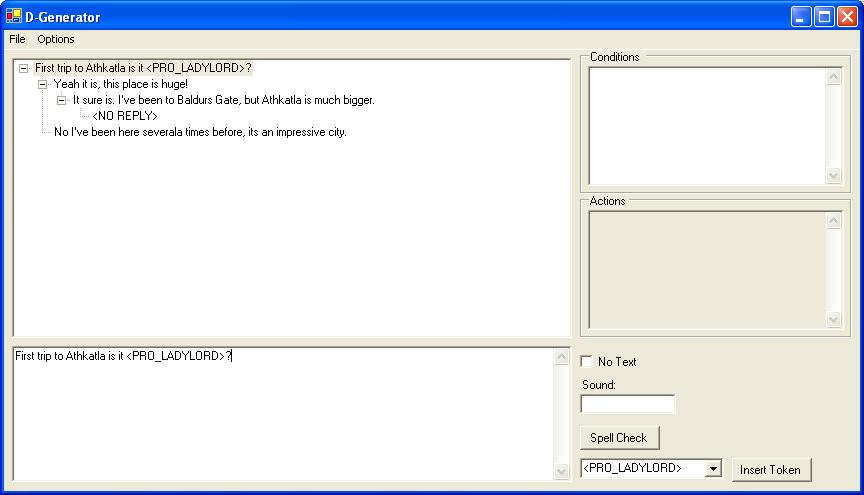Open the Options menu
The width and height of the screenshot is (864, 495).
[56, 39]
